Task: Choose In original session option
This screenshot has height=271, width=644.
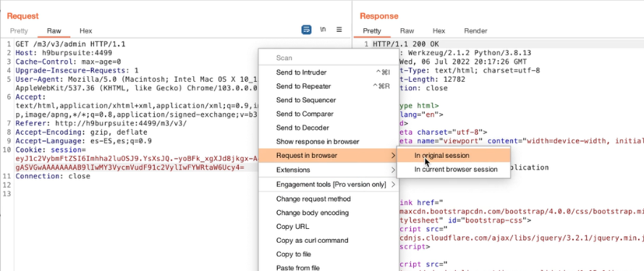Action: pos(454,156)
